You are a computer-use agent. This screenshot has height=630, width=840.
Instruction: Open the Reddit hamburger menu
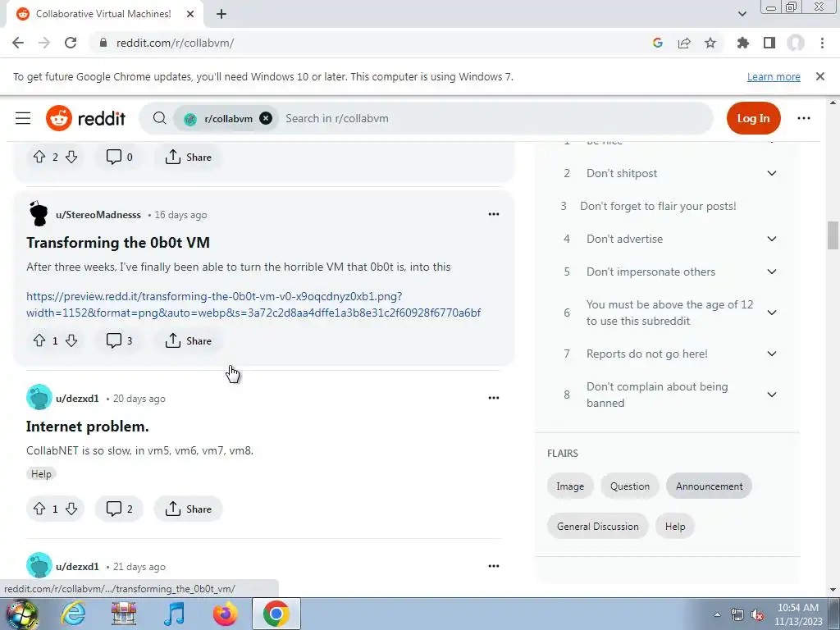[23, 118]
